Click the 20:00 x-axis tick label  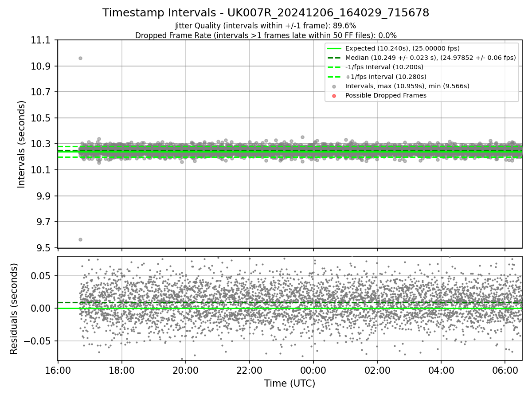click(x=185, y=370)
